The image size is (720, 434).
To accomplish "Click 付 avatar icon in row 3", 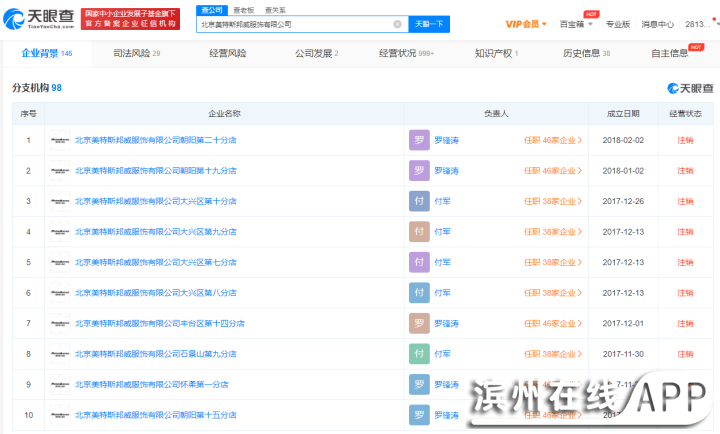I will [x=419, y=201].
